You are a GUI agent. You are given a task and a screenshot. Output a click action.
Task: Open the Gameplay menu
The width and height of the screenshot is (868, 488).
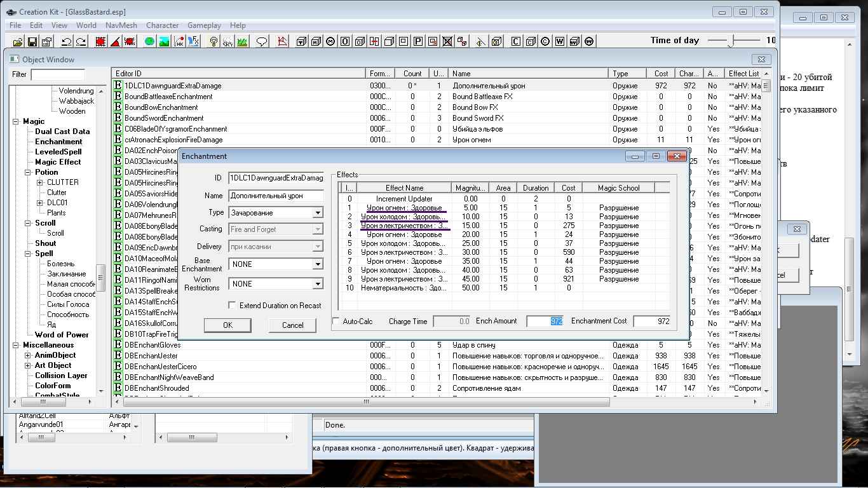click(204, 25)
